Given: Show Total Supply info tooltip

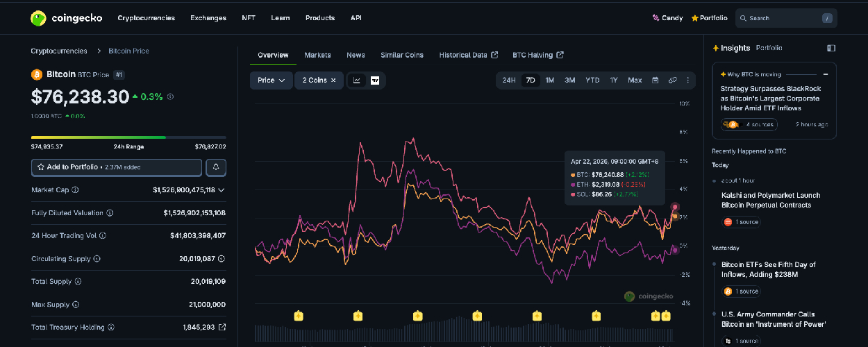Looking at the screenshot, I should coord(78,282).
